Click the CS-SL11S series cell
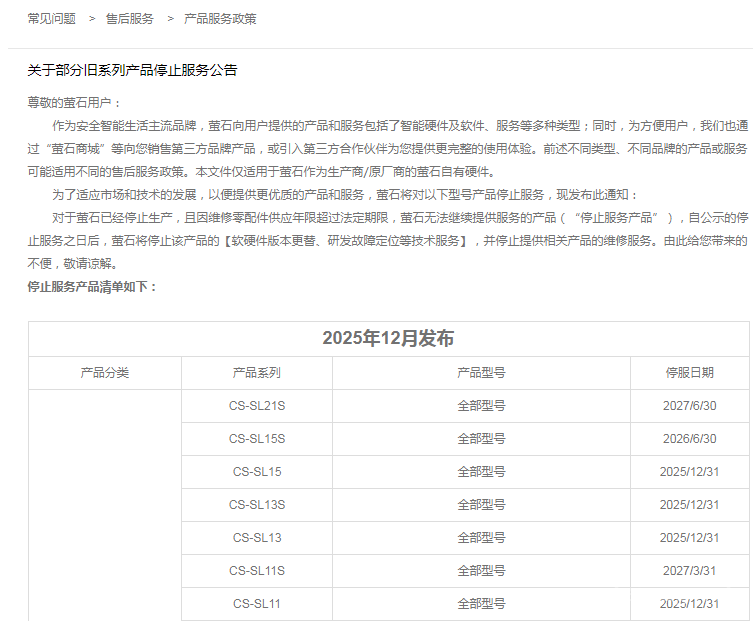Image resolution: width=753 pixels, height=621 pixels. (257, 570)
